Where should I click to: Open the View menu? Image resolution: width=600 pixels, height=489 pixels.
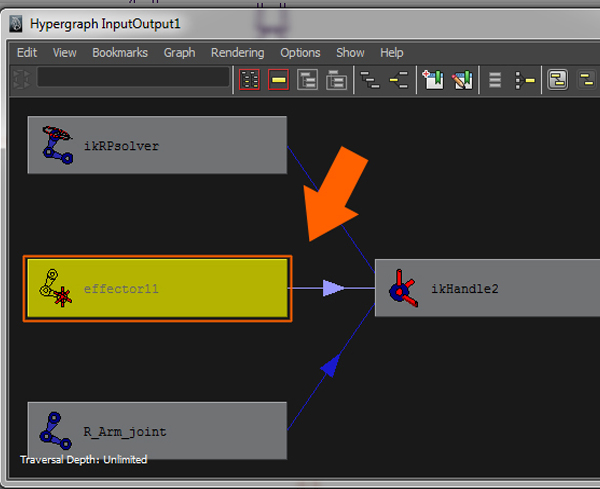tap(64, 52)
